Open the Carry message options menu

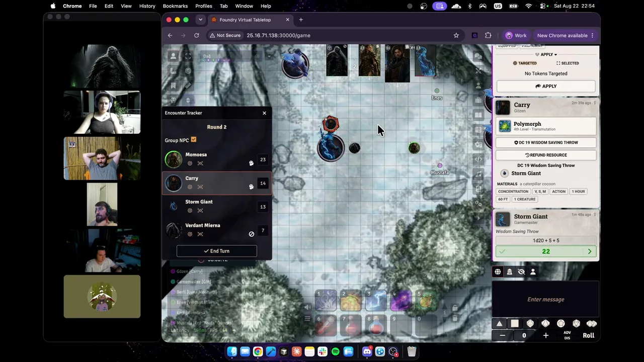click(x=595, y=103)
